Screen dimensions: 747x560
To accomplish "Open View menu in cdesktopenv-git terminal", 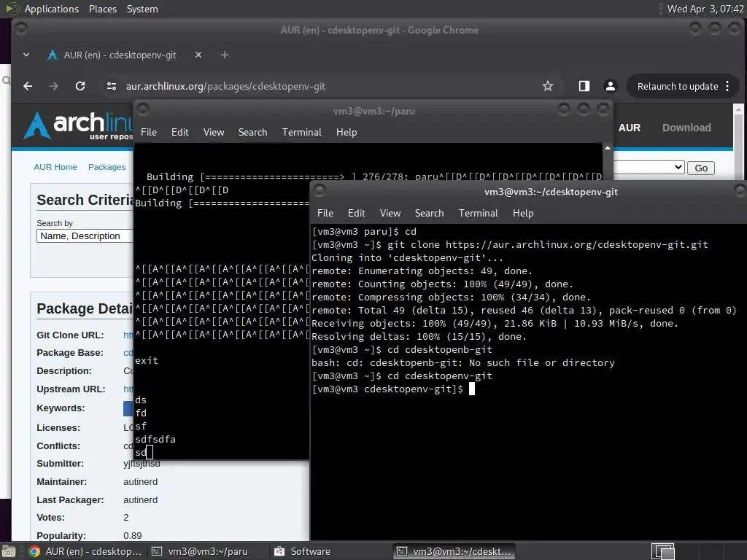I will (390, 214).
